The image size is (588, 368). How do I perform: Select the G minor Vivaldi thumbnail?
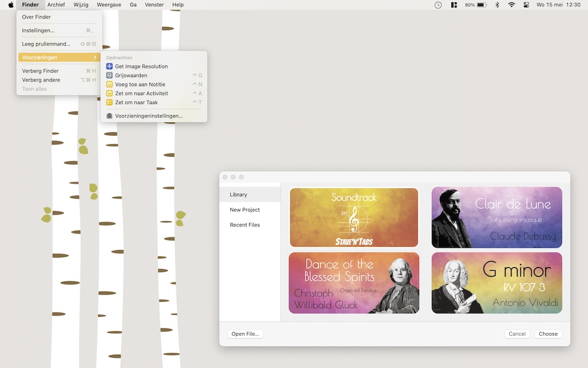pos(497,283)
